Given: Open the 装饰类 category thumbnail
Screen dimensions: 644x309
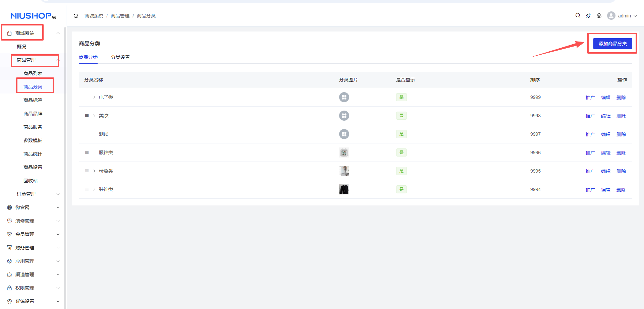Looking at the screenshot, I should 344,189.
